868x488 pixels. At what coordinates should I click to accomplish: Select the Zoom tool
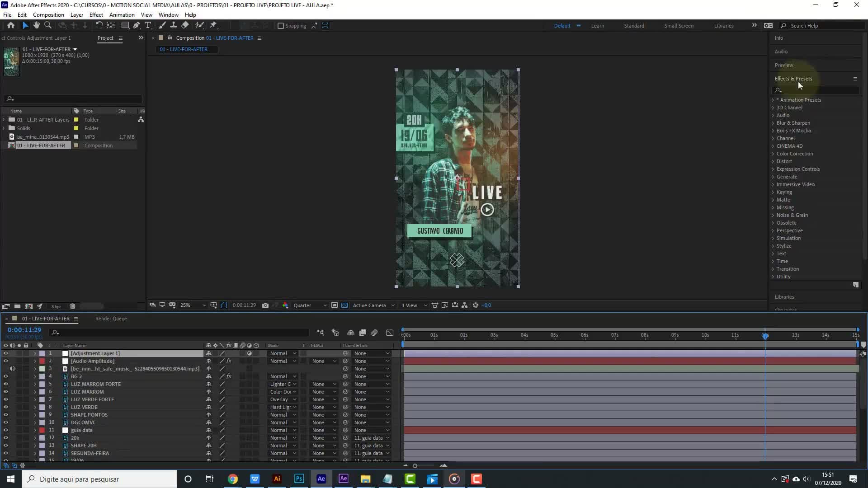48,25
